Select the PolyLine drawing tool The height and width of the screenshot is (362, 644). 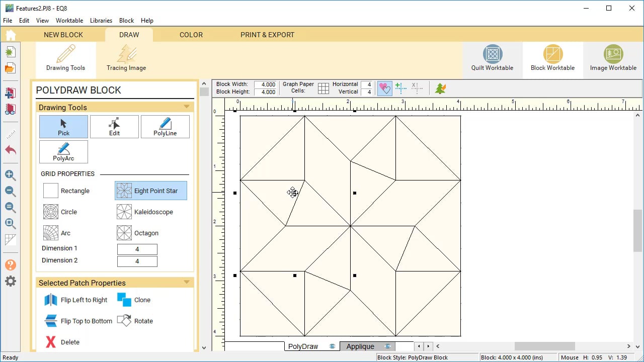[x=165, y=127]
